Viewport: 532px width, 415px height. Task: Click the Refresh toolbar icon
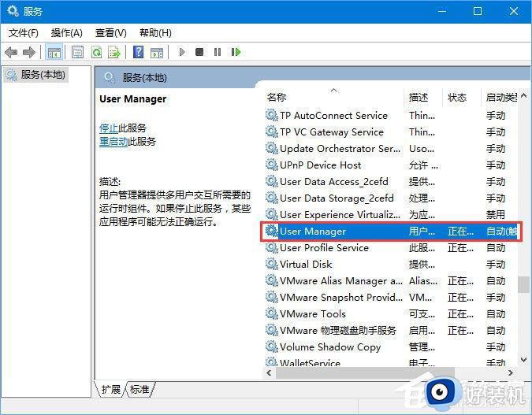click(x=97, y=52)
